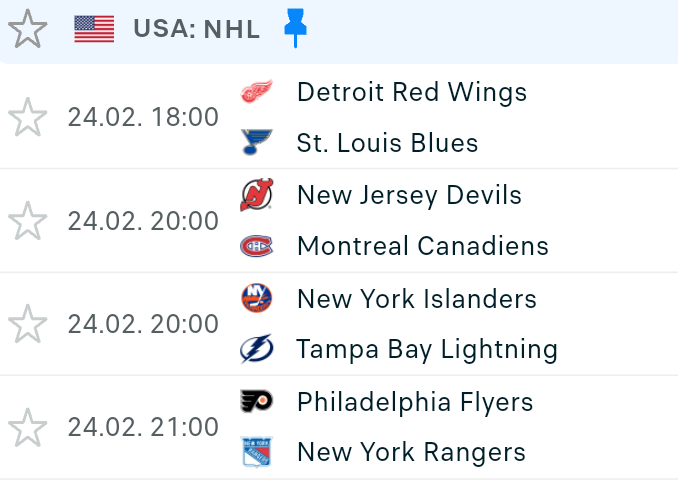This screenshot has height=489, width=678.
Task: Star the Devils vs Canadiens match
Action: 28,221
